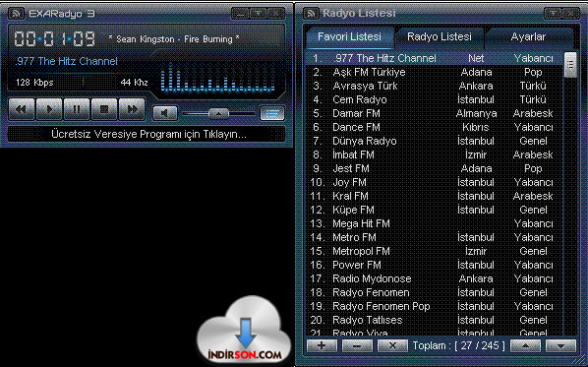Select Radyo Tatlıses station
This screenshot has width=588, height=367.
coord(434,320)
